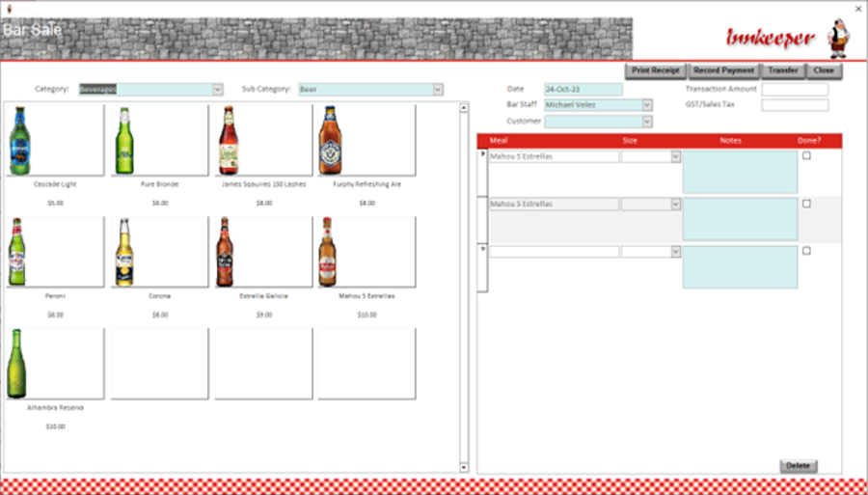This screenshot has height=495, width=868.
Task: Expand the Customer dropdown
Action: coord(647,122)
